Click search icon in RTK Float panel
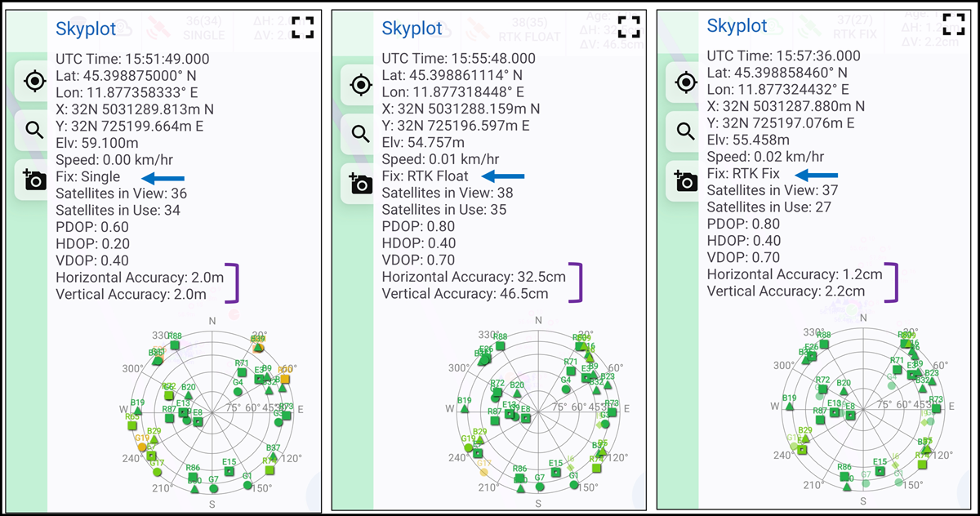The image size is (980, 516). click(361, 134)
